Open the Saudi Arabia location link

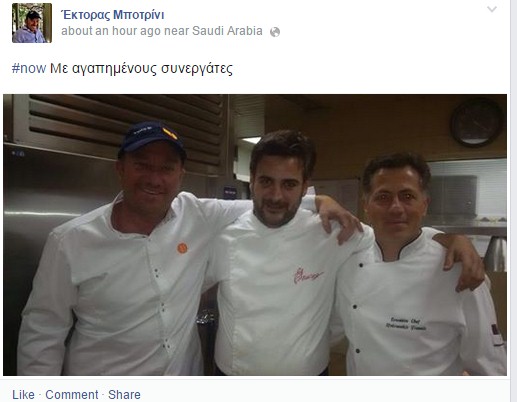tap(227, 31)
